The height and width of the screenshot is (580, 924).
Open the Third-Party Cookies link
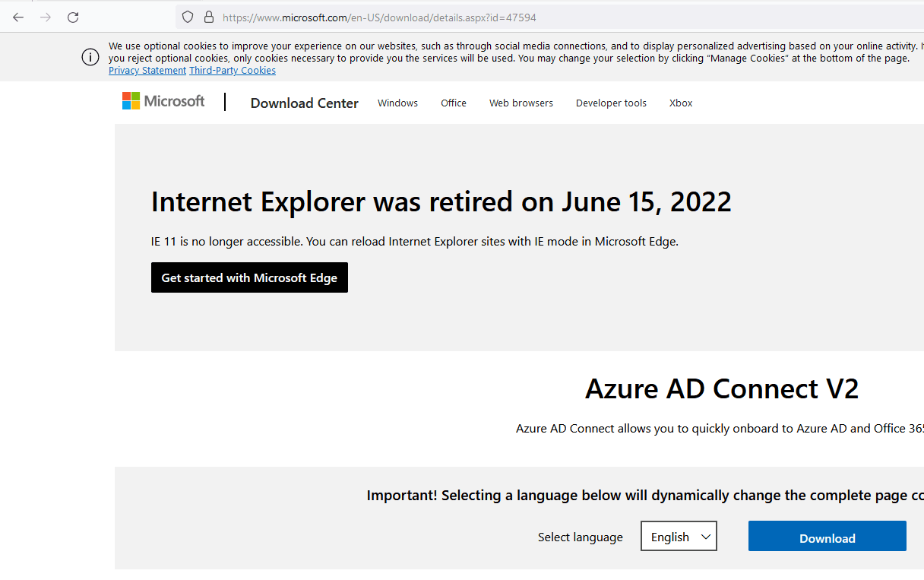(x=233, y=71)
